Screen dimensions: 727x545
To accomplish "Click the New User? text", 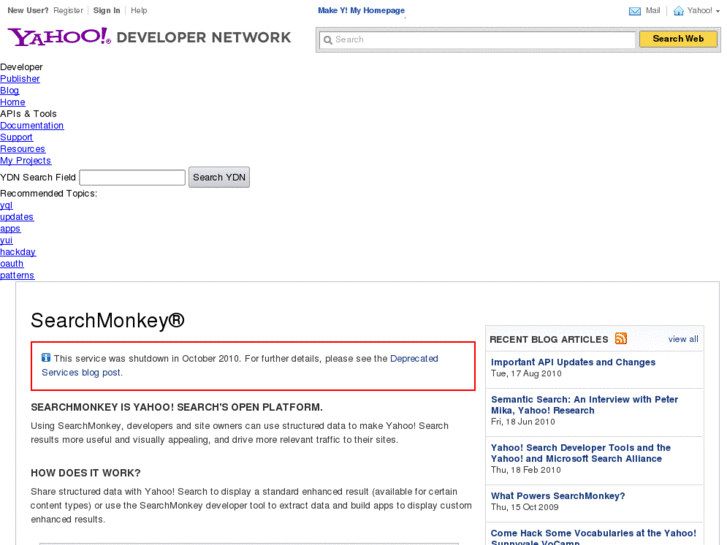I will 28,10.
